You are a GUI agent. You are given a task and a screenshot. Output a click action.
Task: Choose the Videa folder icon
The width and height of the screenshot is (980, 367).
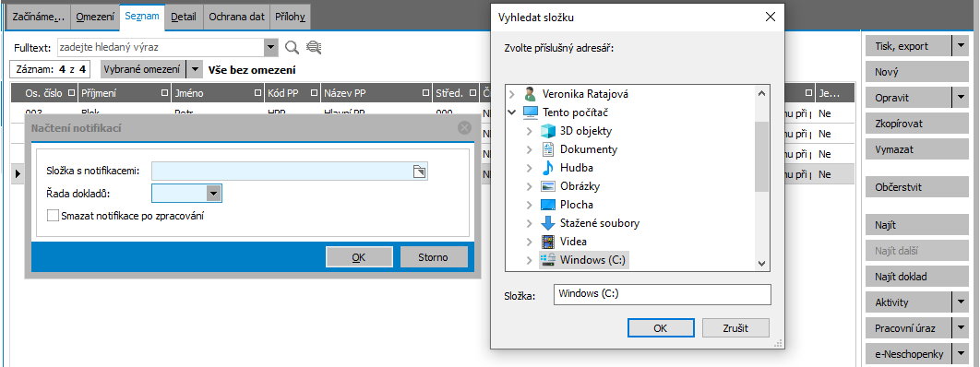tap(547, 242)
